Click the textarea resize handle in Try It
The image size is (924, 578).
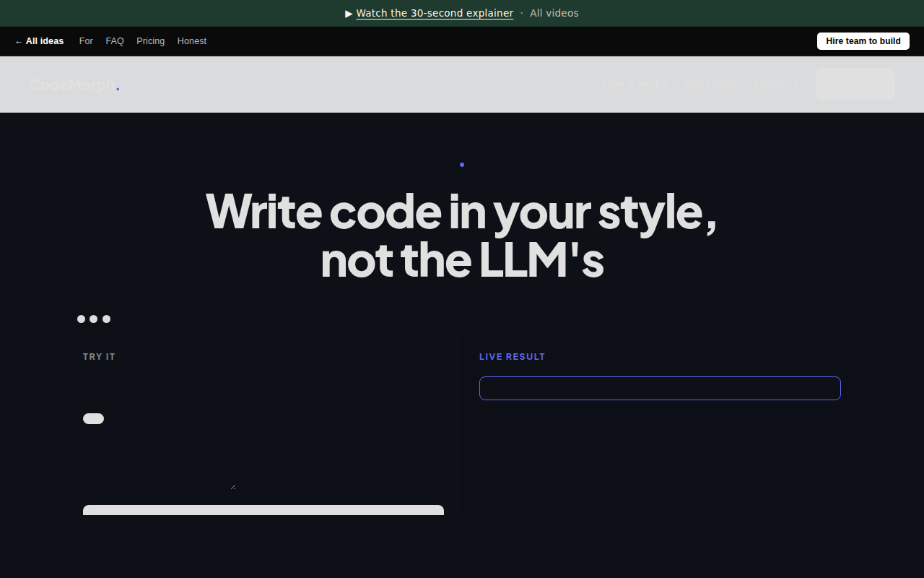(232, 486)
